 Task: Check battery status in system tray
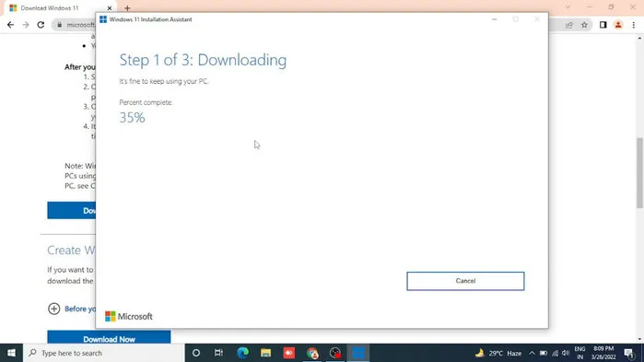(544, 353)
